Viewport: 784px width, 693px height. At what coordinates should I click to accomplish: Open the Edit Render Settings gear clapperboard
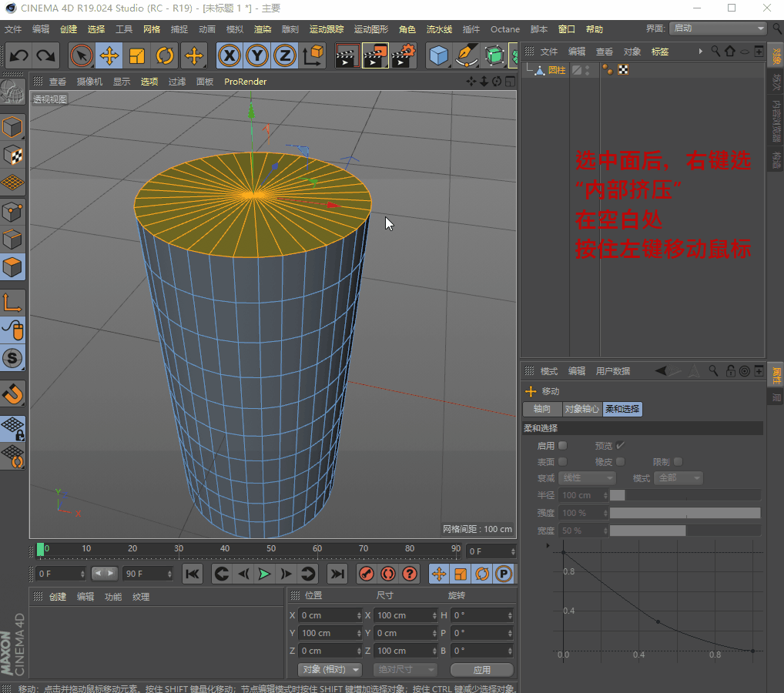click(404, 55)
